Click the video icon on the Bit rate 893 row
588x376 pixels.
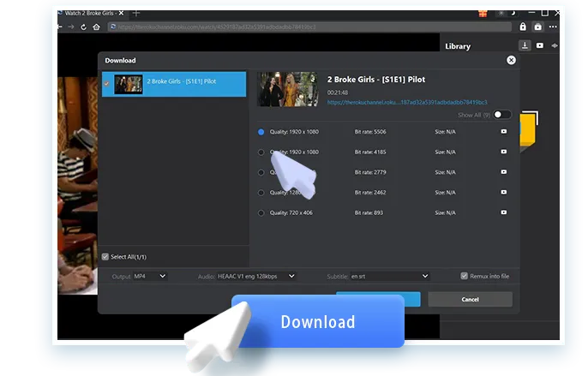[504, 212]
